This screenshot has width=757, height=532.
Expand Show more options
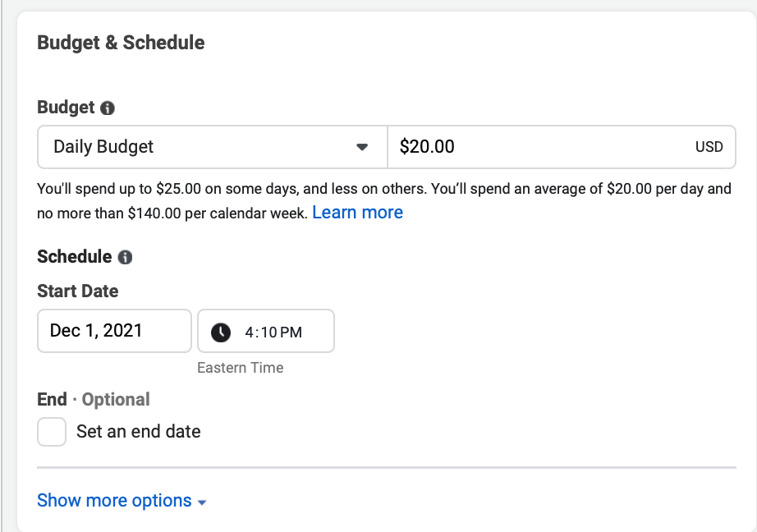114,501
